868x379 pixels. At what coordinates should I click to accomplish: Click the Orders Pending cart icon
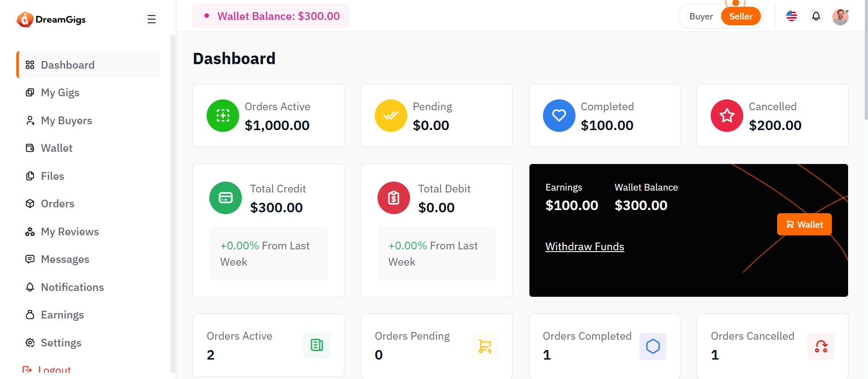click(x=485, y=346)
